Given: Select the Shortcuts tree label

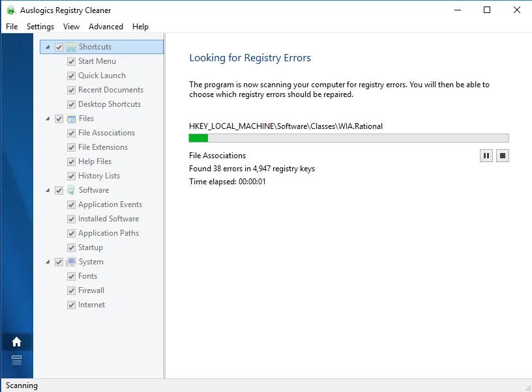Looking at the screenshot, I should [95, 47].
